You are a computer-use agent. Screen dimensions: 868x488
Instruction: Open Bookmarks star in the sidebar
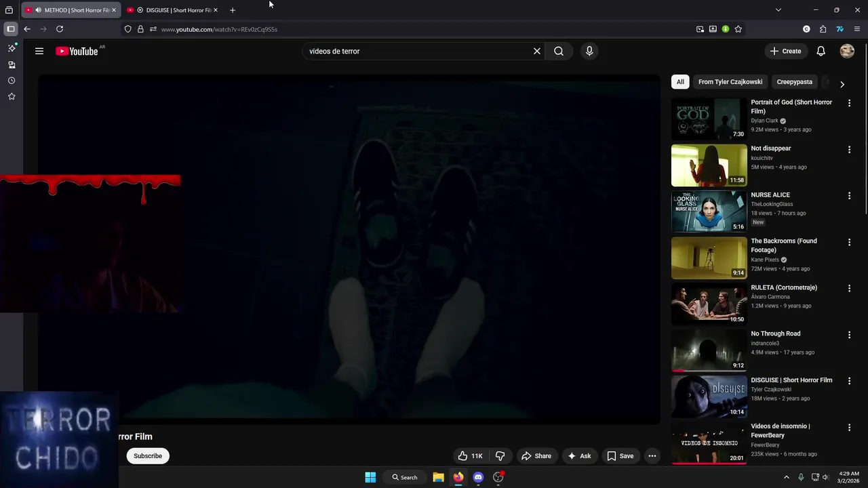point(12,96)
